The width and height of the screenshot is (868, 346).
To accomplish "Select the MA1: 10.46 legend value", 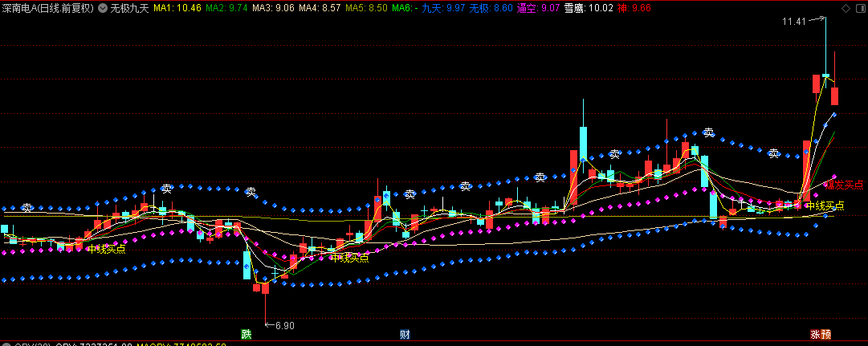I will click(x=176, y=8).
